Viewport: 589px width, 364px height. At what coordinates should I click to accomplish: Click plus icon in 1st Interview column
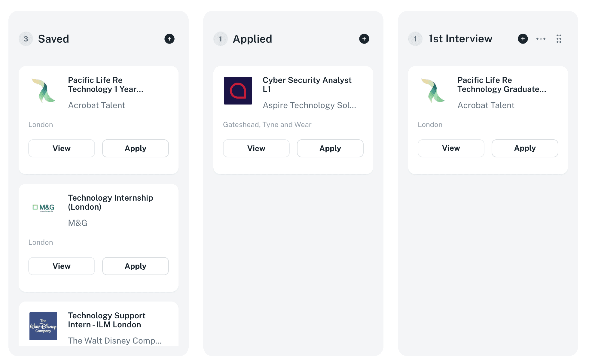click(523, 39)
